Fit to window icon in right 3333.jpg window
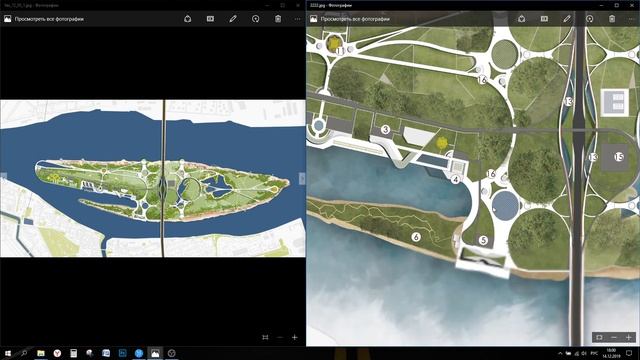Screen dimensions: 640x360 coord(599,337)
